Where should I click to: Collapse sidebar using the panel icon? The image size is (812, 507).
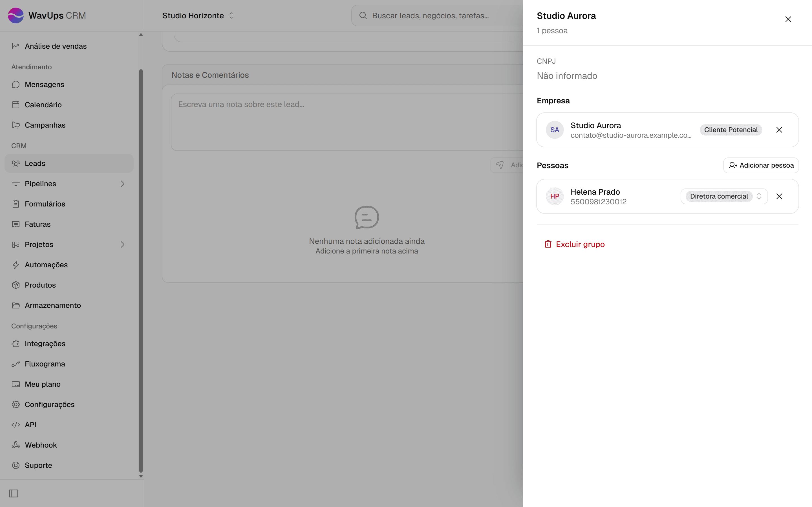[x=14, y=493]
